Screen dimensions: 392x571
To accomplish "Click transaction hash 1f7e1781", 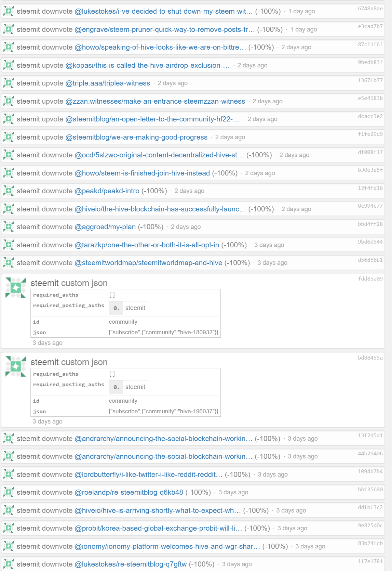I will coord(370,561).
